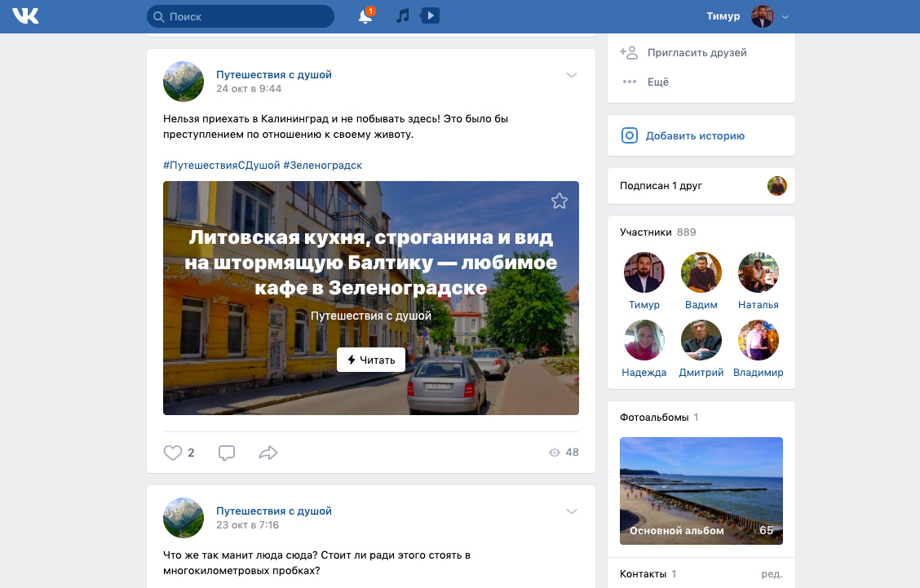Open hashtag #Зеленоградск

point(323,166)
